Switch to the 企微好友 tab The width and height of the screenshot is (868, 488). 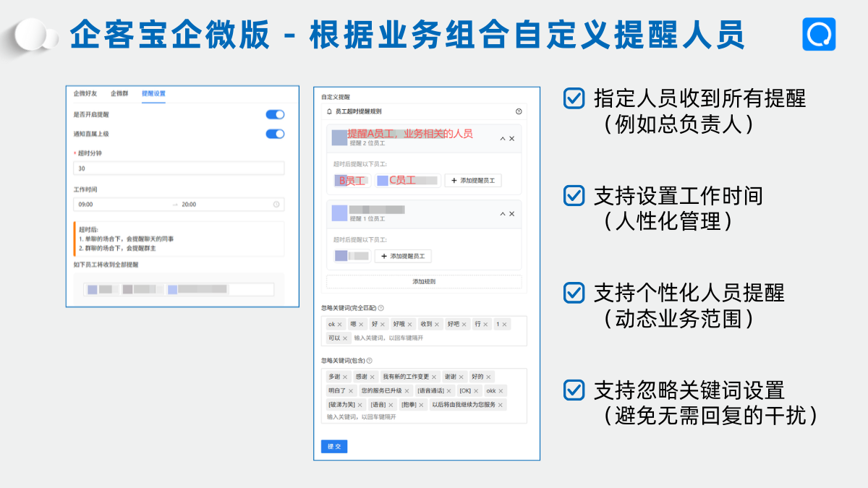[85, 93]
